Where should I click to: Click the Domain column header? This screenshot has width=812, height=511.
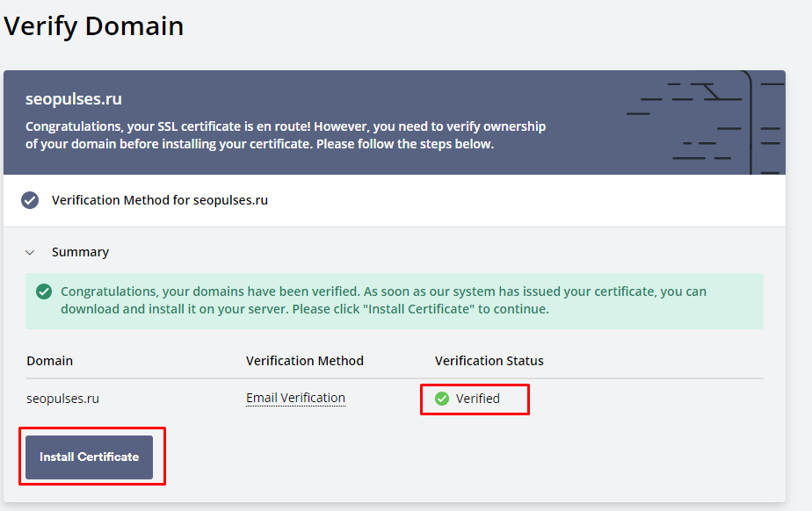click(x=50, y=361)
